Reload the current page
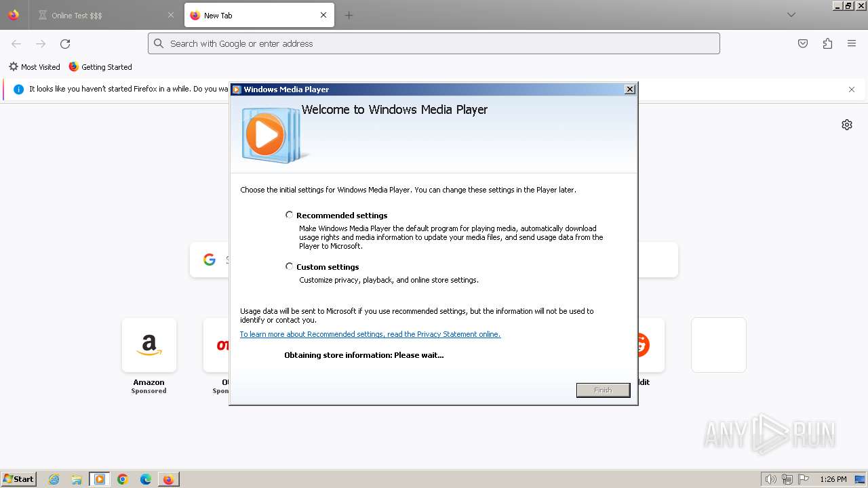868x488 pixels. pos(65,43)
